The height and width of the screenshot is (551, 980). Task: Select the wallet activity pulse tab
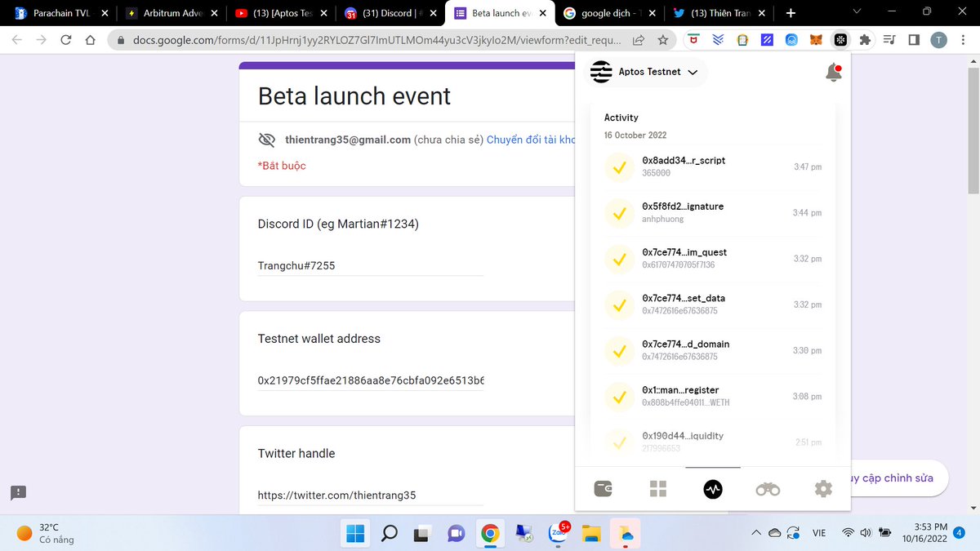coord(713,489)
